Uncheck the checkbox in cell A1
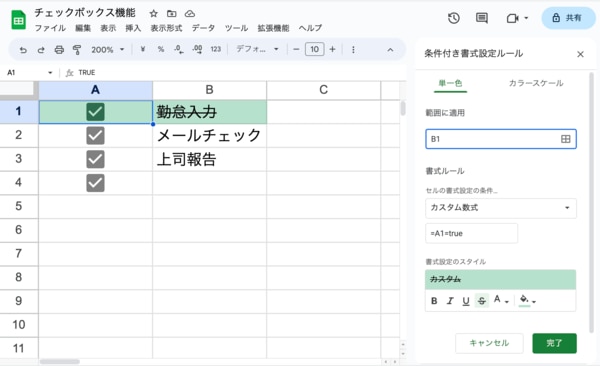Screen dimensions: 600x366 95,112
